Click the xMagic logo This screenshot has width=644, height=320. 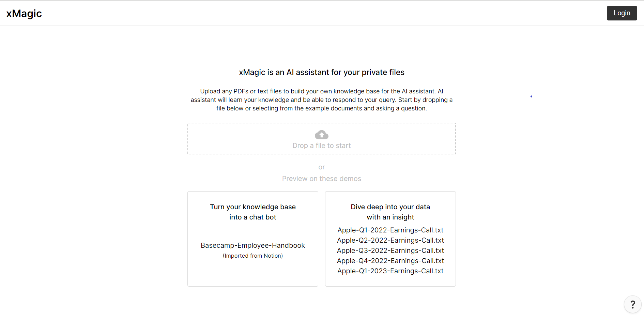point(24,13)
